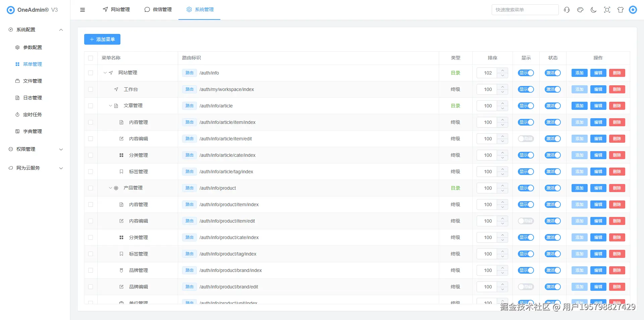Open customer service via the headset icon
Viewport: 644px width, 320px height.
567,10
